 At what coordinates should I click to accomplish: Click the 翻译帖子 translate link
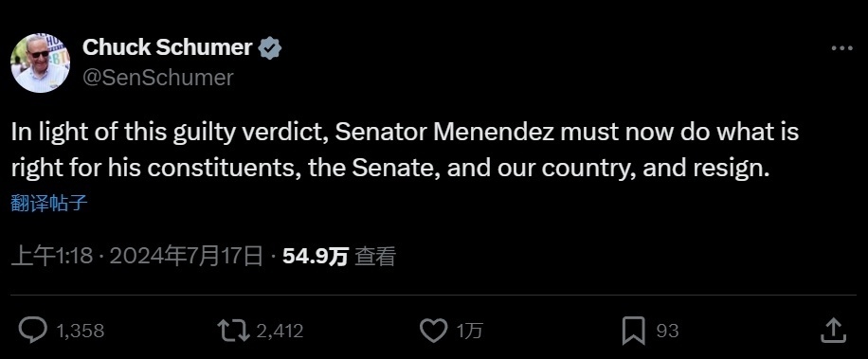(49, 204)
